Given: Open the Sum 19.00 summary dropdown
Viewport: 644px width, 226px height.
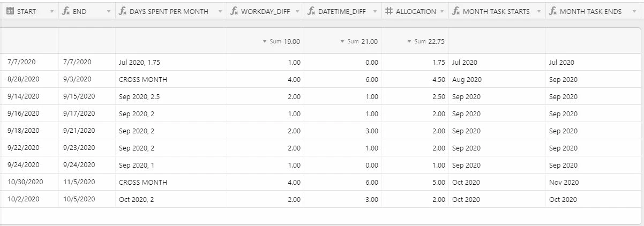Looking at the screenshot, I should point(281,41).
